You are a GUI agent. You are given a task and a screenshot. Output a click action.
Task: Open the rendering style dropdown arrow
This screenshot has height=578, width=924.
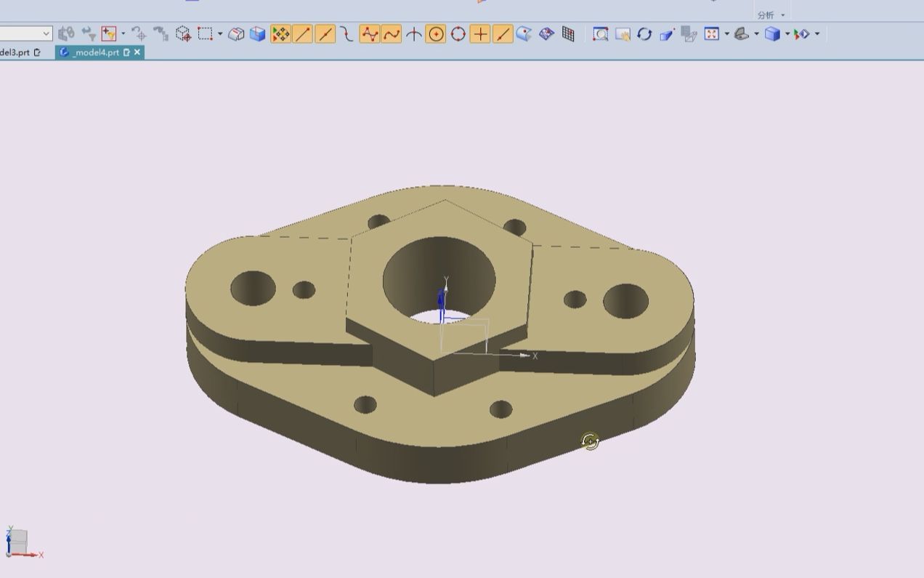pos(787,34)
